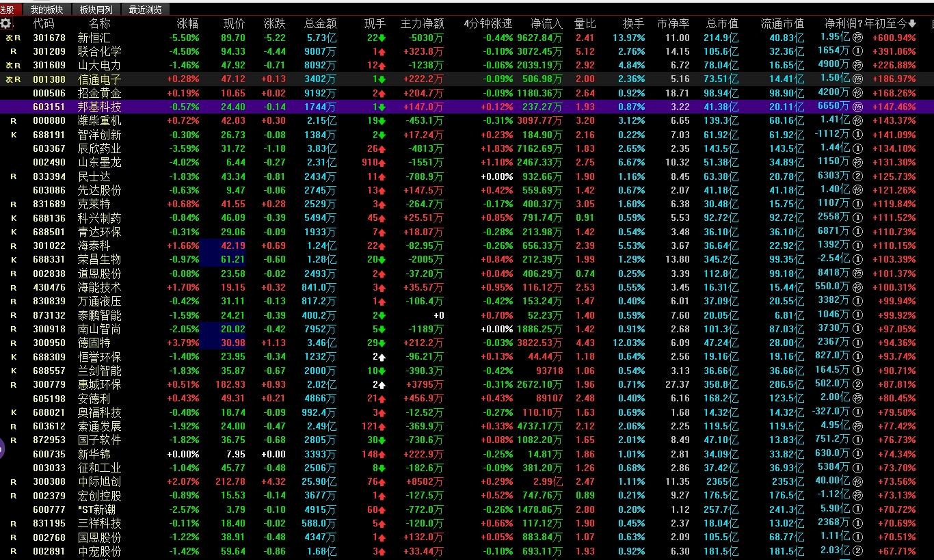Select the stock name 邦基科技
The image size is (934, 560).
(x=99, y=107)
